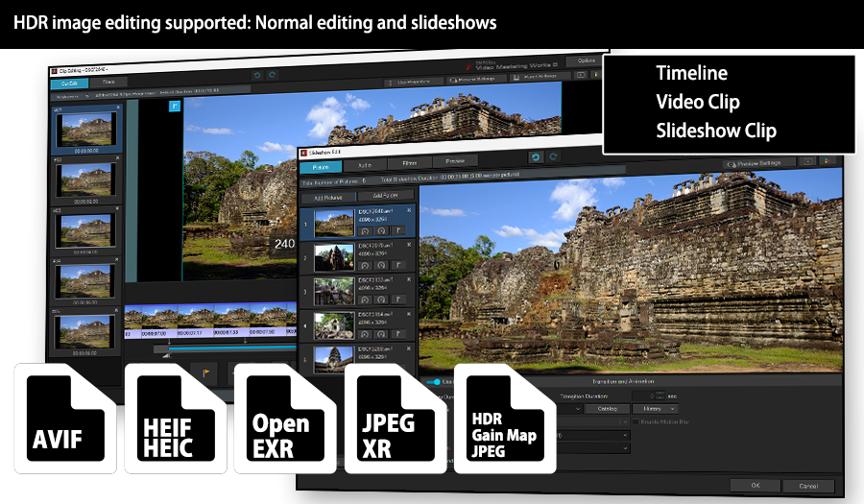The height and width of the screenshot is (504, 864).
Task: Remove slideshow picture 1 with its X
Action: point(409,210)
